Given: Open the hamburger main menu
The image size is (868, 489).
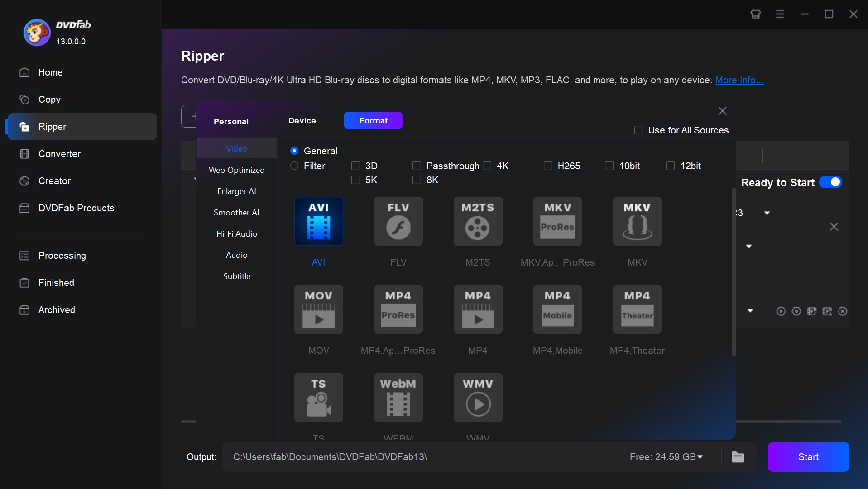Looking at the screenshot, I should [x=780, y=14].
